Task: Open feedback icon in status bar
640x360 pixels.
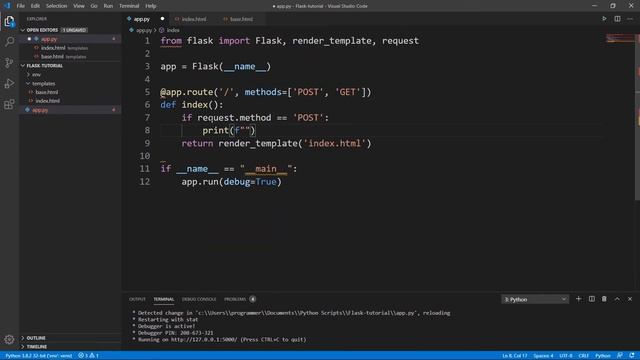Action: 620,356
